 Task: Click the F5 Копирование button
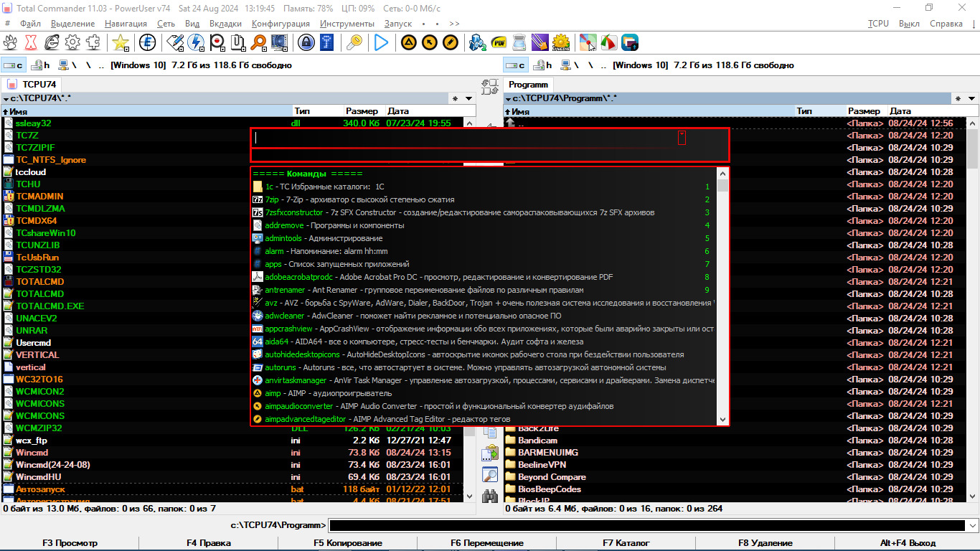coord(348,543)
